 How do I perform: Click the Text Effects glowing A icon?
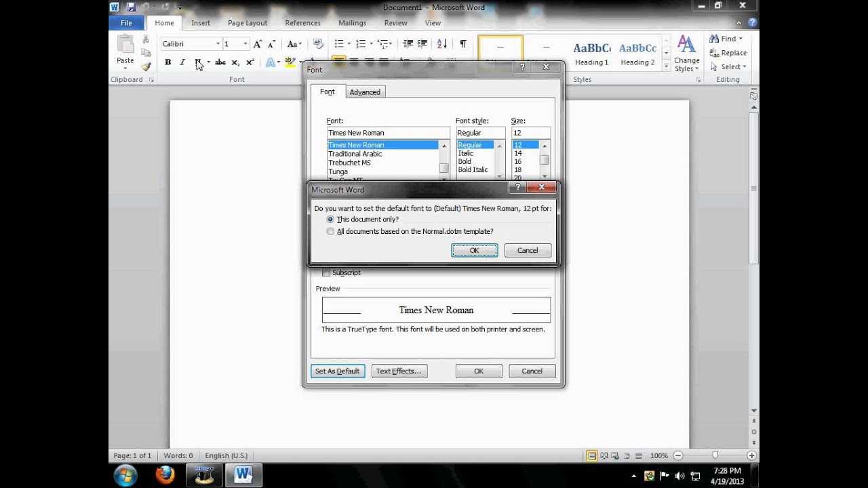271,62
